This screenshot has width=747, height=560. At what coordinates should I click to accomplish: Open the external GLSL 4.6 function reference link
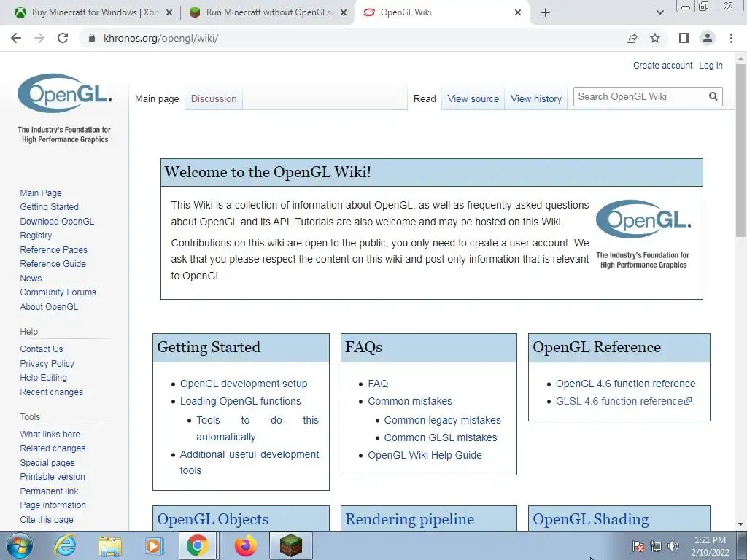click(x=624, y=402)
